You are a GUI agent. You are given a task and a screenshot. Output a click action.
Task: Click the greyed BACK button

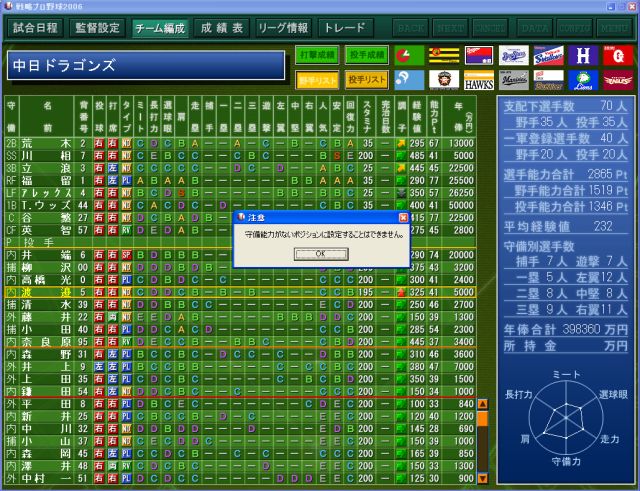pyautogui.click(x=411, y=28)
